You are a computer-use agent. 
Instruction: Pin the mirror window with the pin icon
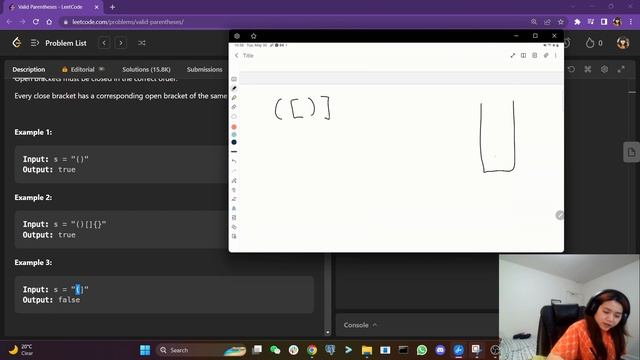point(253,36)
